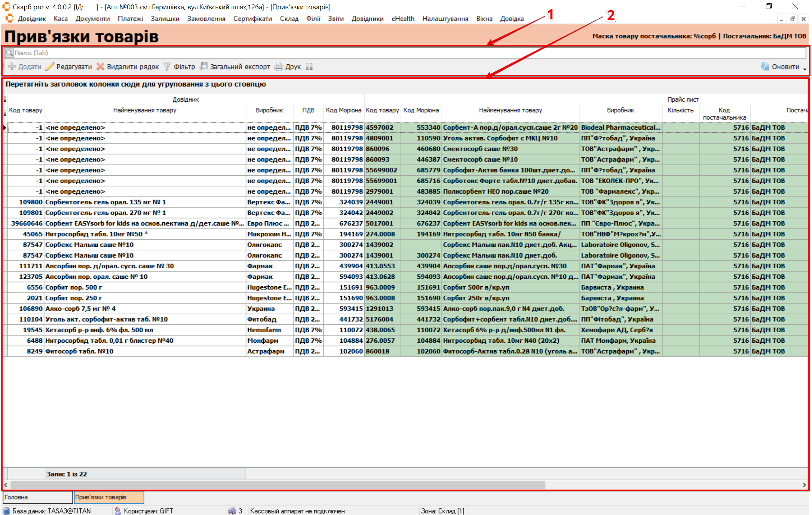This screenshot has width=812, height=515.
Task: Open the band chooser button beside Довідник header
Action: tap(5, 99)
